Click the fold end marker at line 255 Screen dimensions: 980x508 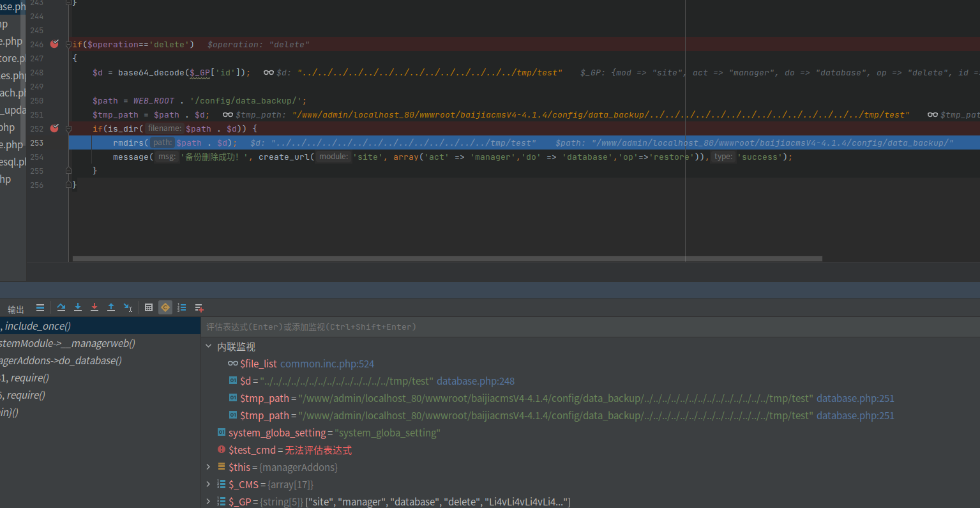[69, 171]
